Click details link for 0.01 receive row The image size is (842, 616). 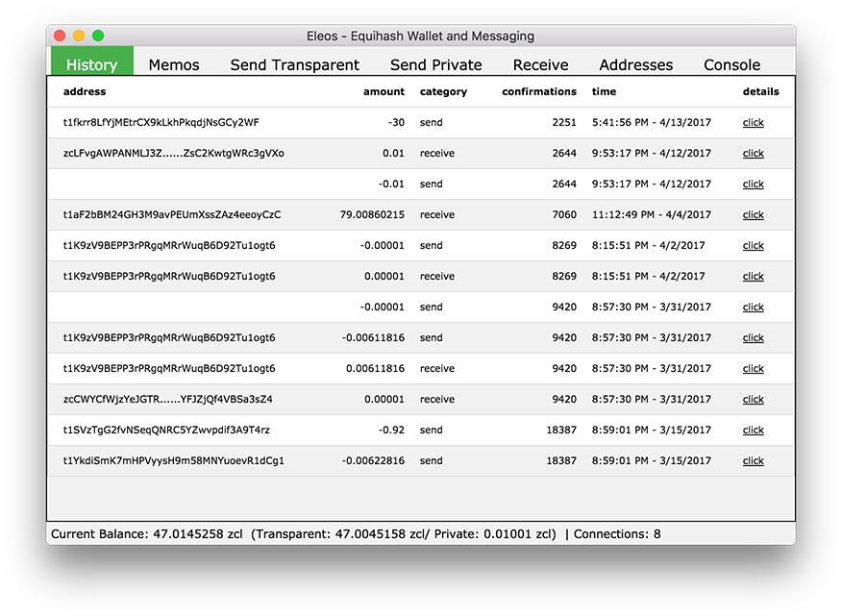pos(753,153)
